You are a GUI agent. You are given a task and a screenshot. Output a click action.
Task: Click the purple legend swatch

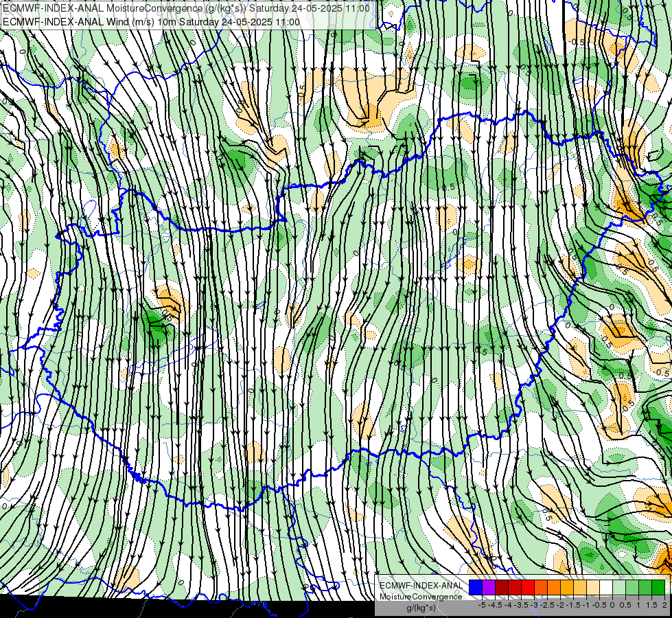click(x=489, y=587)
